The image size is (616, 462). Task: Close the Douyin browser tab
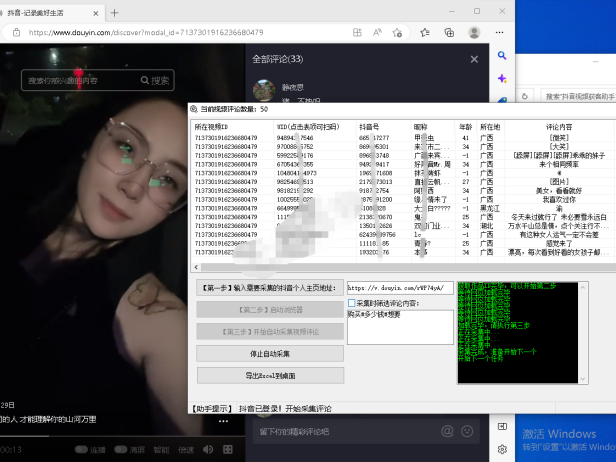[x=95, y=13]
